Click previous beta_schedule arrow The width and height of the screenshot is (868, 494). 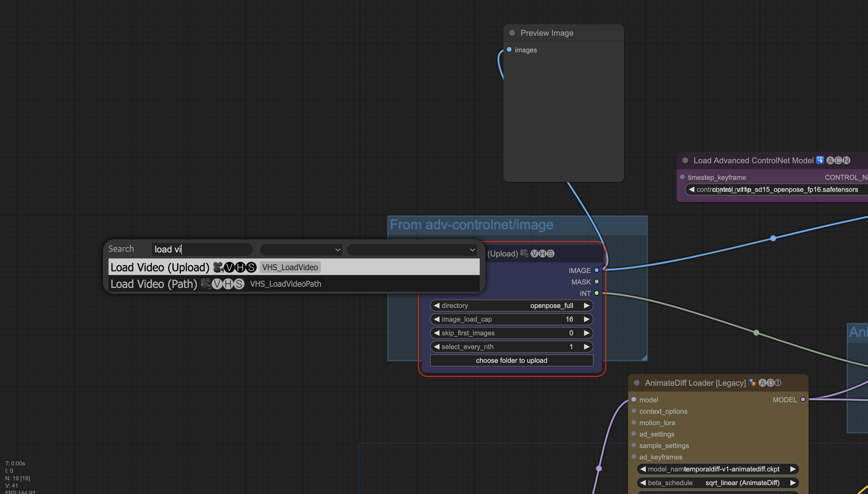[x=643, y=483]
